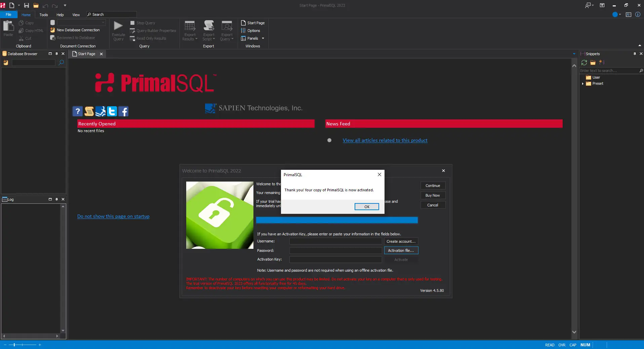Switch to the View ribbon tab
Screen dimensions: 644x349
point(76,15)
